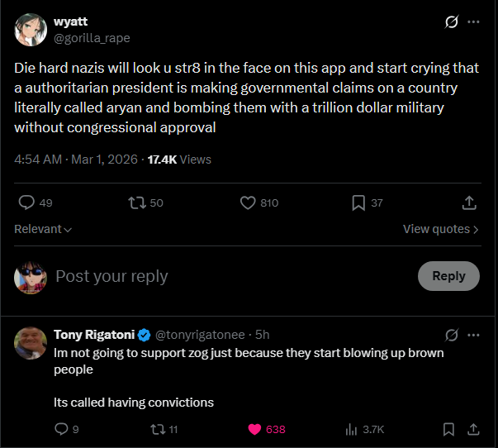
Task: Like wyatt's post with the heart icon
Action: coord(247,203)
